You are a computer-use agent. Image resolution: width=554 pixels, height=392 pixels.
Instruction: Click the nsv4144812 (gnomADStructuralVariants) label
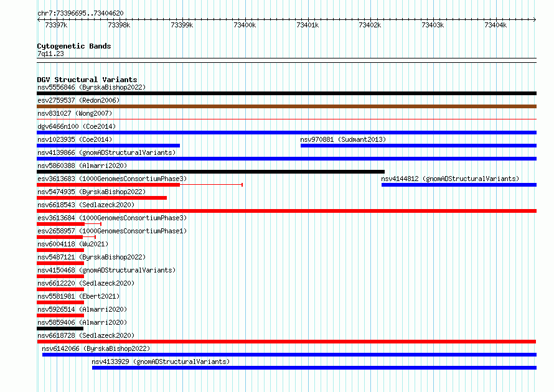coord(450,179)
